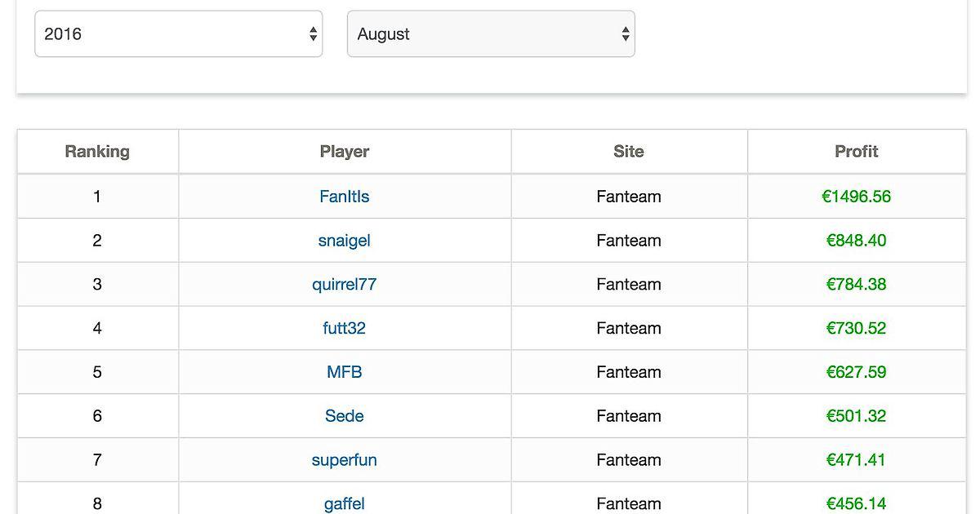
Task: Open futt32 player profile link
Action: tap(344, 329)
